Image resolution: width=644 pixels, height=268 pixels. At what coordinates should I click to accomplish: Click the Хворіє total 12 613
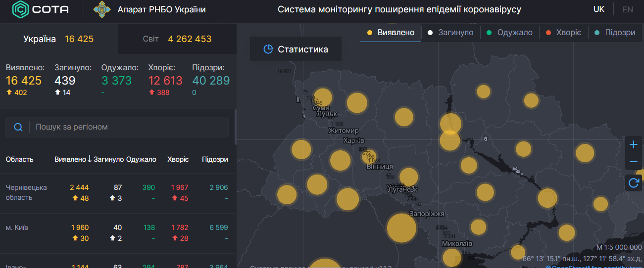(165, 81)
